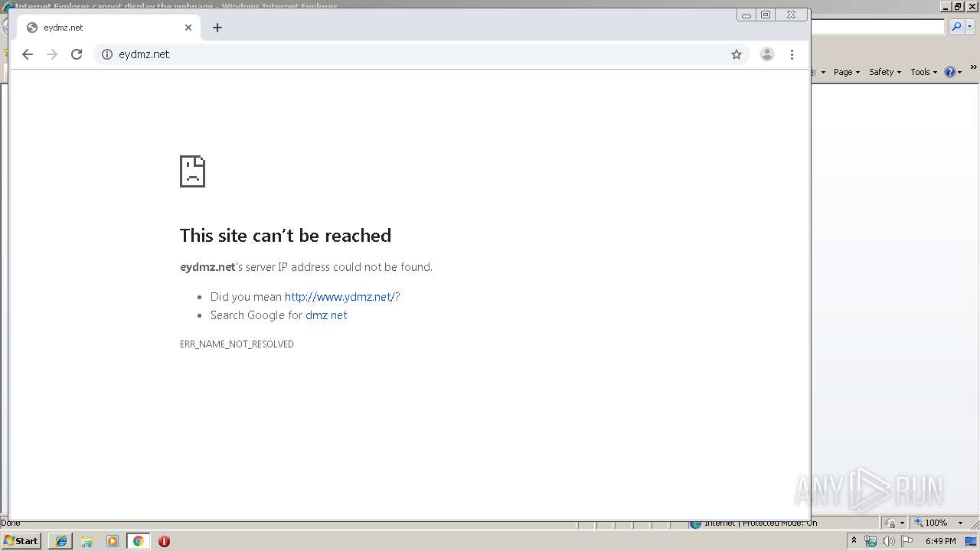980x551 pixels.
Task: Open Windows Explorer folder in taskbar
Action: pos(87,541)
